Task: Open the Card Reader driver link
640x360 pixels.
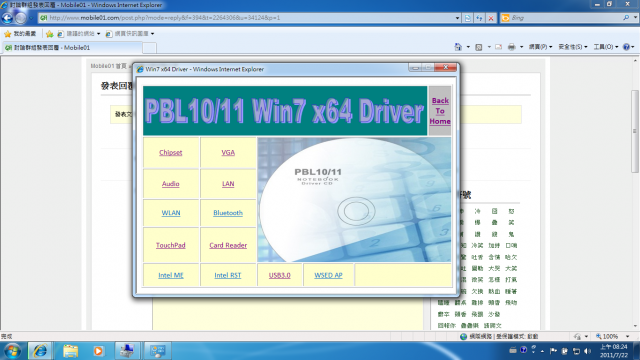Action: click(x=228, y=245)
